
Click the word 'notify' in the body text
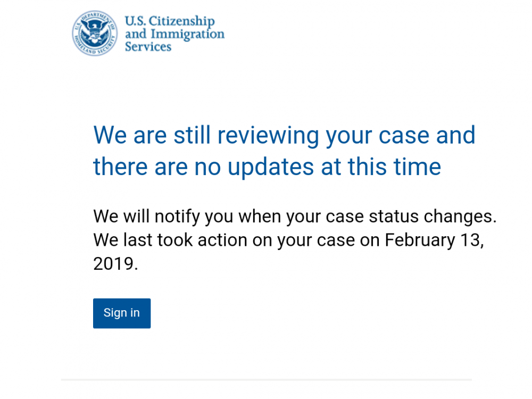[177, 217]
